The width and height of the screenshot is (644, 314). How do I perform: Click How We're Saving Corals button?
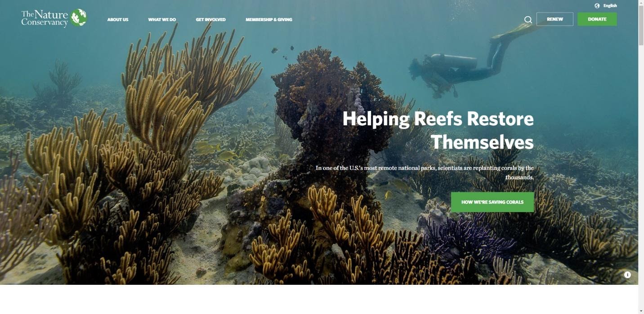pos(492,202)
